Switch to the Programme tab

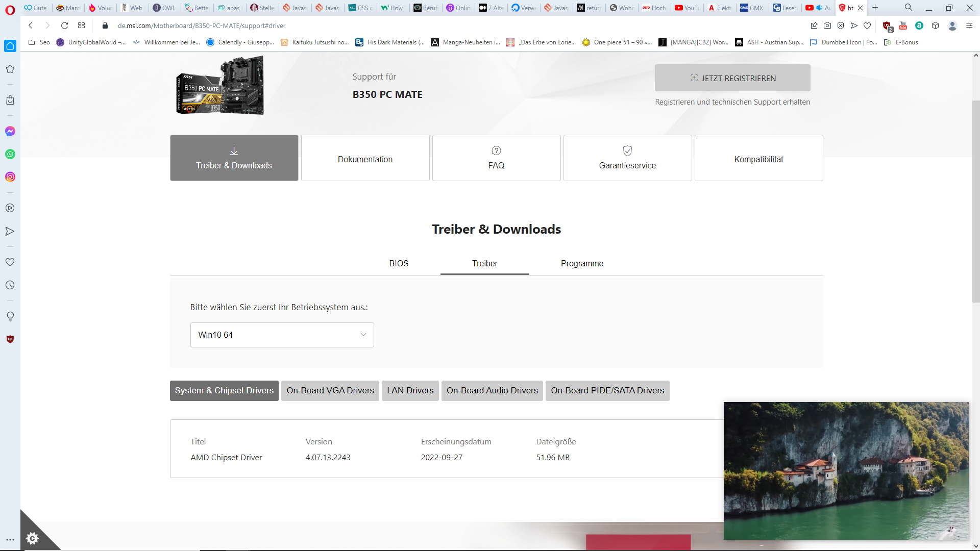tap(582, 264)
